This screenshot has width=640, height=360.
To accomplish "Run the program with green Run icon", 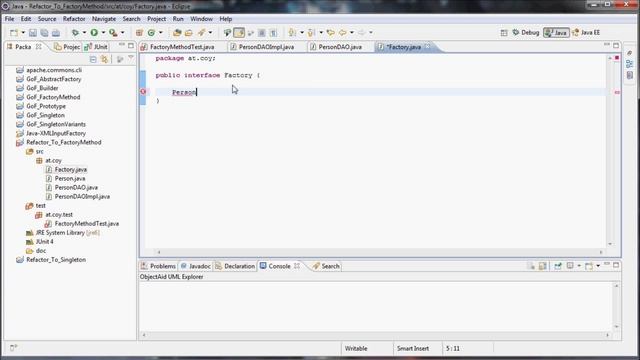I will 94,33.
